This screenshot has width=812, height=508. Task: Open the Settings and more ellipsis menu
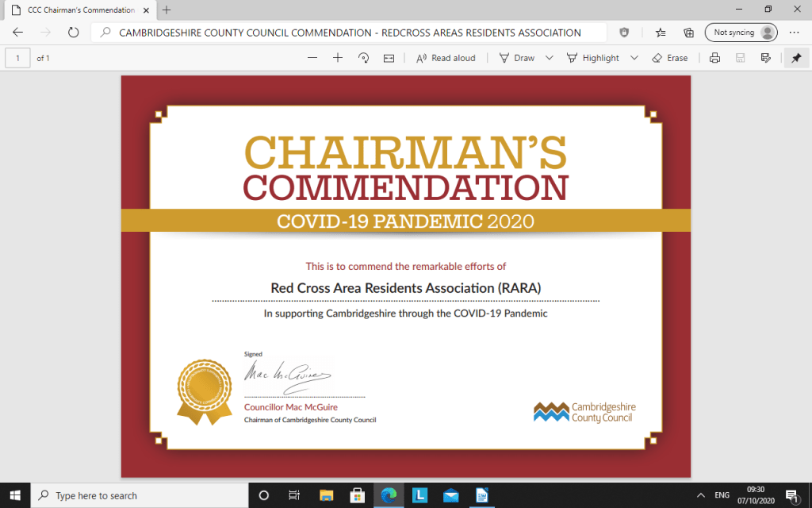[x=795, y=33]
